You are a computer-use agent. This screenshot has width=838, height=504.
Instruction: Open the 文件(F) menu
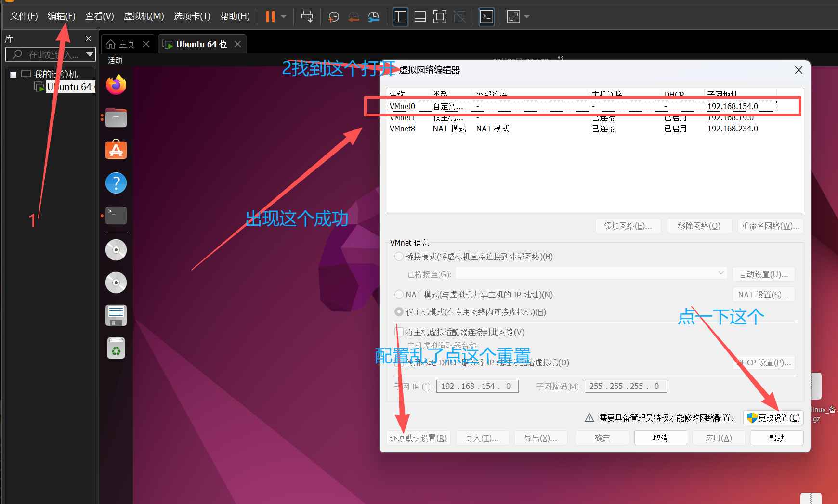point(24,16)
